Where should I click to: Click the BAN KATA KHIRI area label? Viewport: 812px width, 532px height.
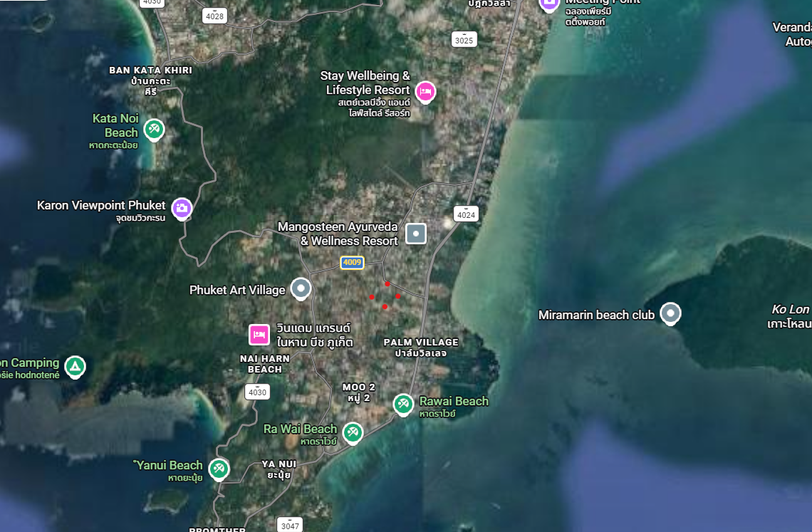pos(151,71)
